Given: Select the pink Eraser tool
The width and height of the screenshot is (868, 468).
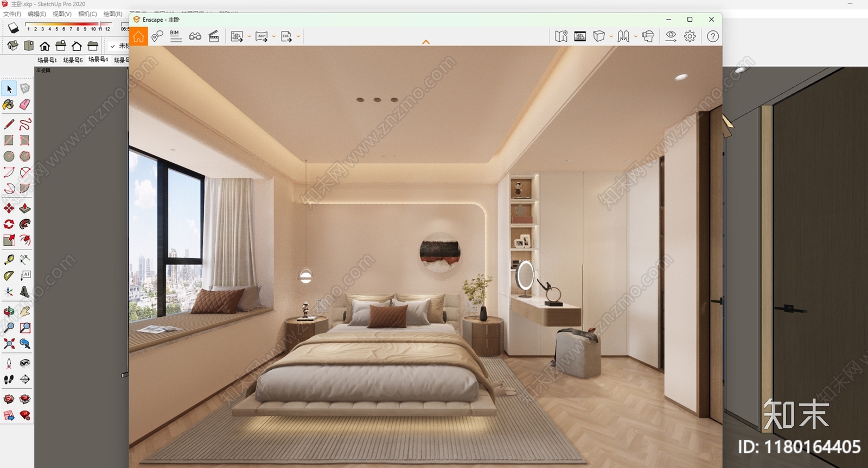Looking at the screenshot, I should pos(25,105).
